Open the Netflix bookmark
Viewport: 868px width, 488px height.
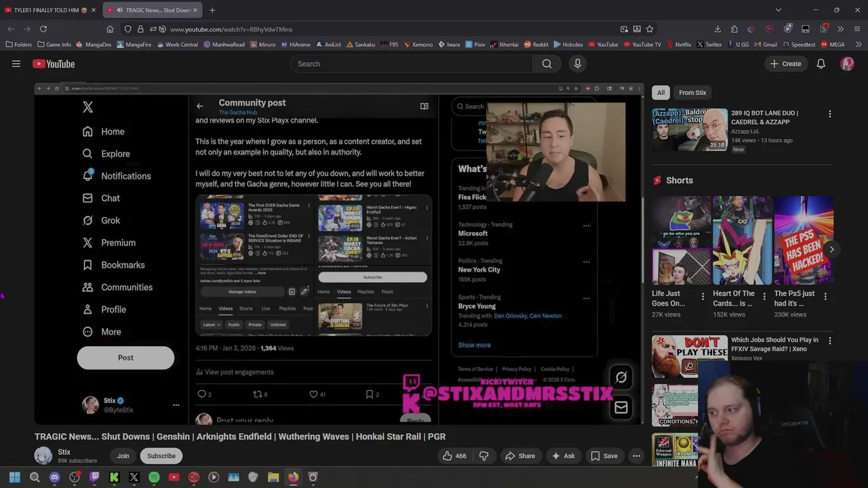point(679,45)
